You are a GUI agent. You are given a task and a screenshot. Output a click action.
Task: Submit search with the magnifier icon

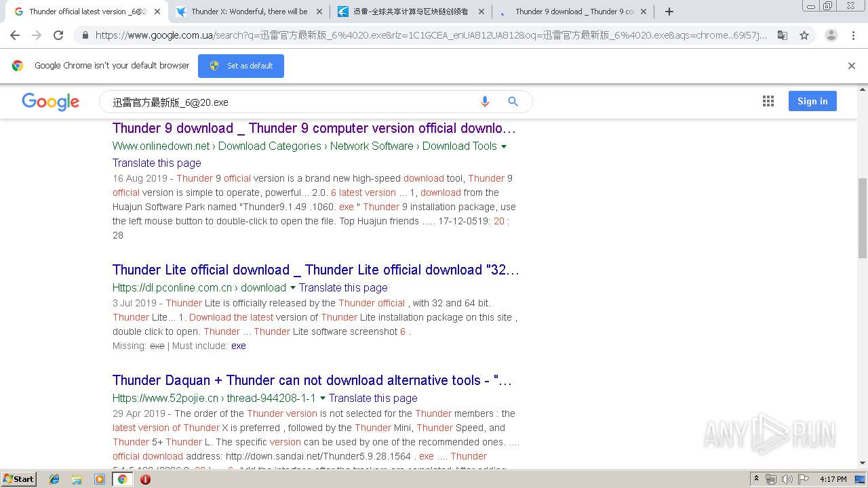pyautogui.click(x=513, y=102)
